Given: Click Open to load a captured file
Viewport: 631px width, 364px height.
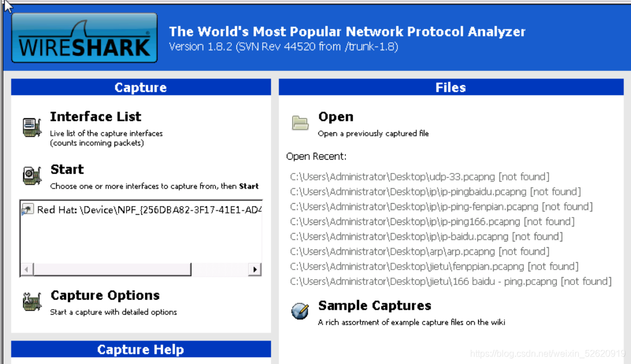Looking at the screenshot, I should [336, 117].
